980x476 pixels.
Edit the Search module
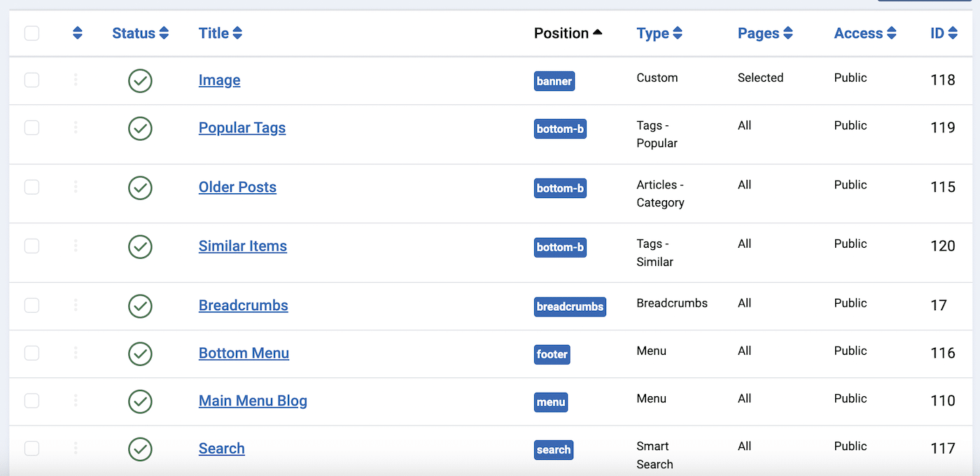click(x=221, y=448)
